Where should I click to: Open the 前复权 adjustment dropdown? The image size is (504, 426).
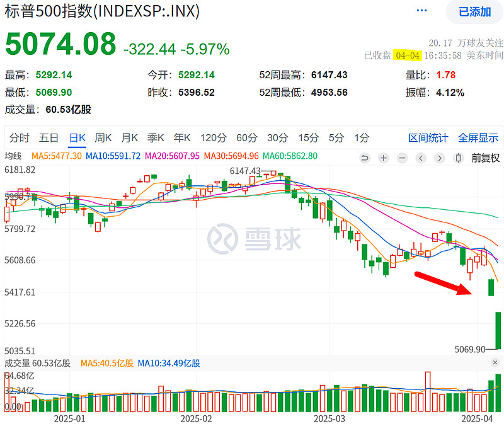pyautogui.click(x=485, y=158)
